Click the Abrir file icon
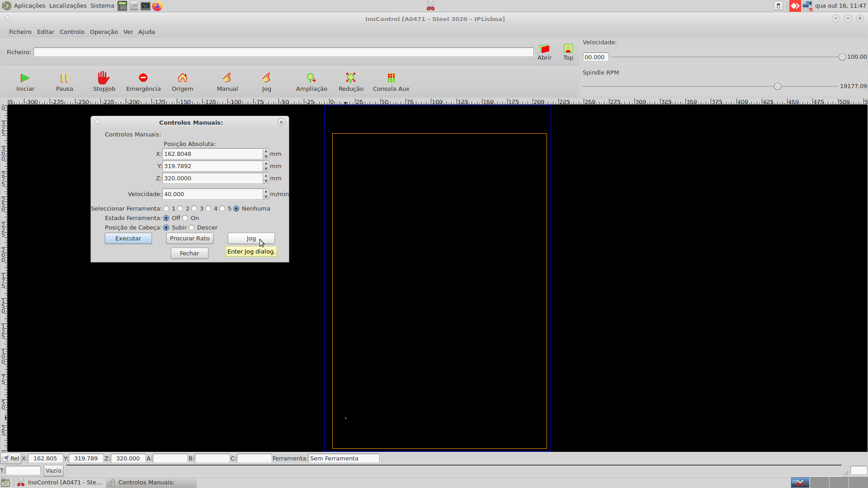The width and height of the screenshot is (868, 488). (544, 49)
